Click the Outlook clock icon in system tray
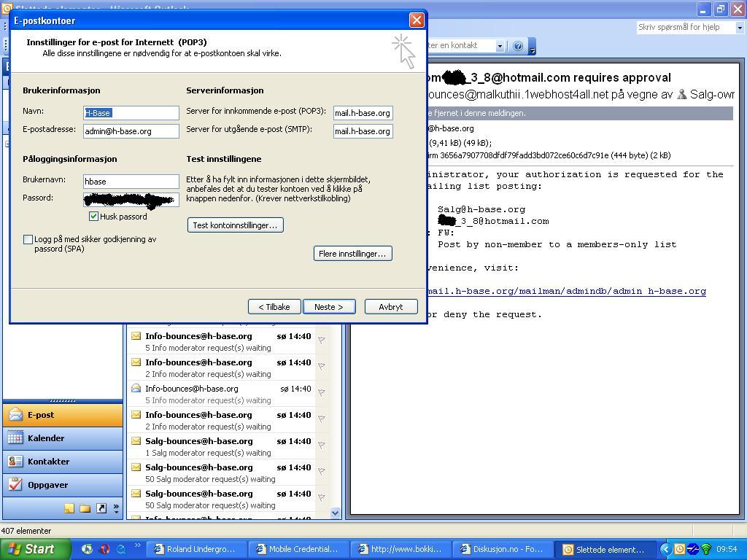 pyautogui.click(x=680, y=550)
